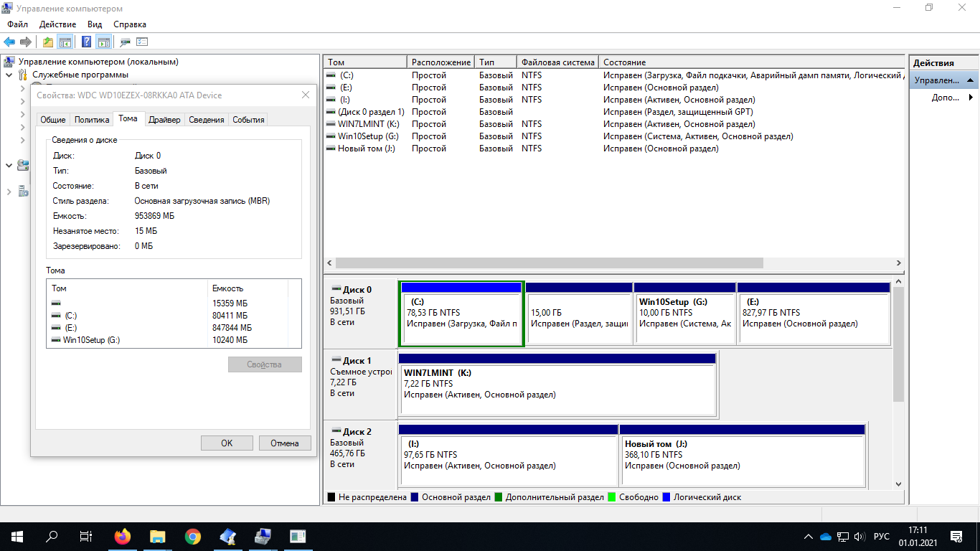Click the taskbar search magnifier
The width and height of the screenshot is (980, 551).
pos(52,537)
